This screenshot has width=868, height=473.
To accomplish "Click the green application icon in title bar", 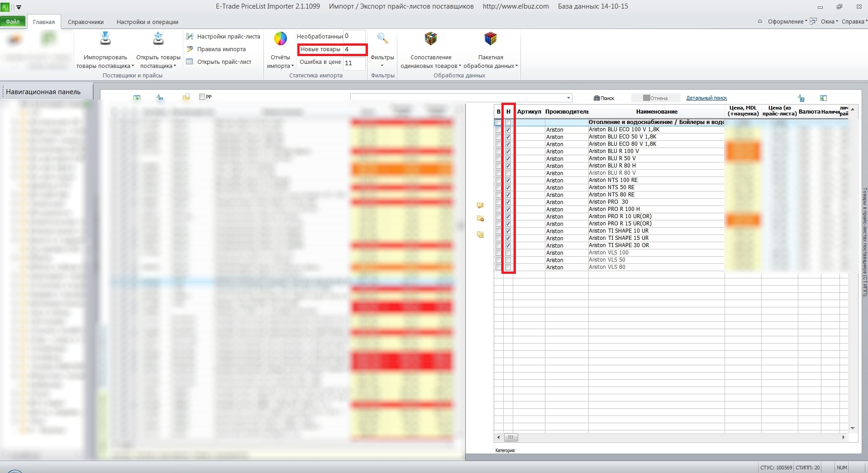I will [x=5, y=6].
